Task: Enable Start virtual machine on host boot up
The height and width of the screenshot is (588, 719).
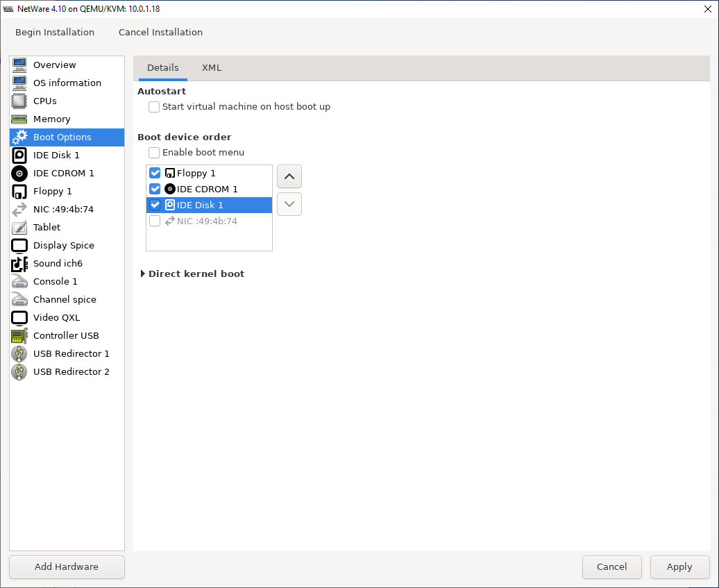Action: (x=154, y=107)
